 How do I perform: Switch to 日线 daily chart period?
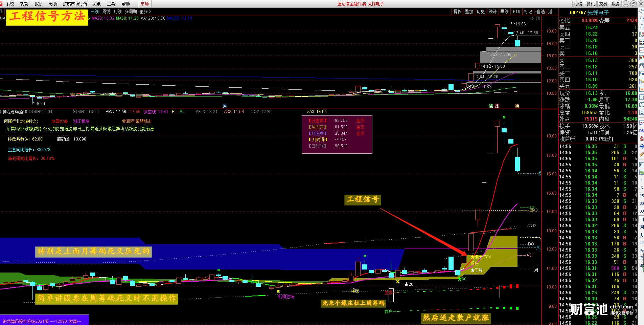pos(95,12)
